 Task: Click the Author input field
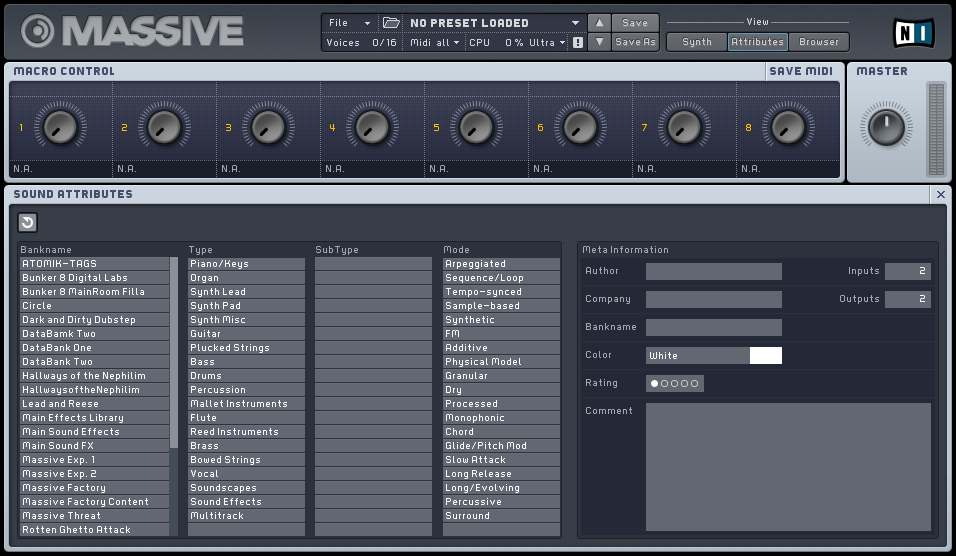point(714,271)
